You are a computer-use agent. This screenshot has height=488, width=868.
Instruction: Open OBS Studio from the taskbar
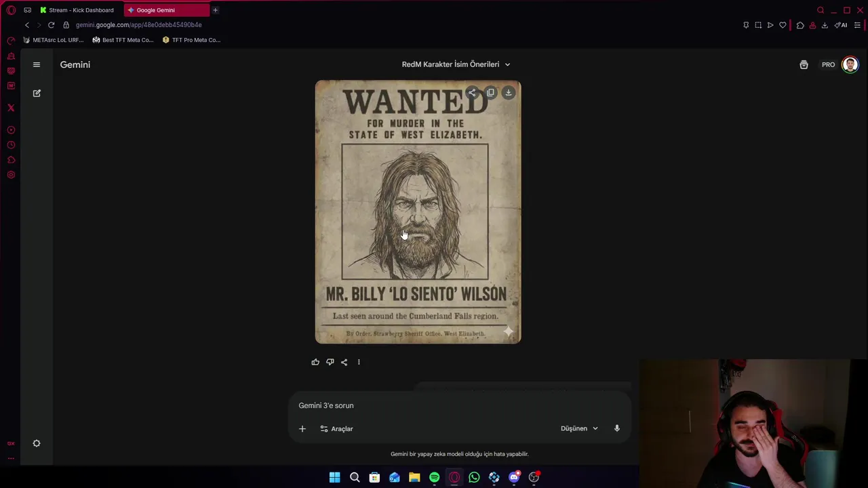click(x=534, y=477)
